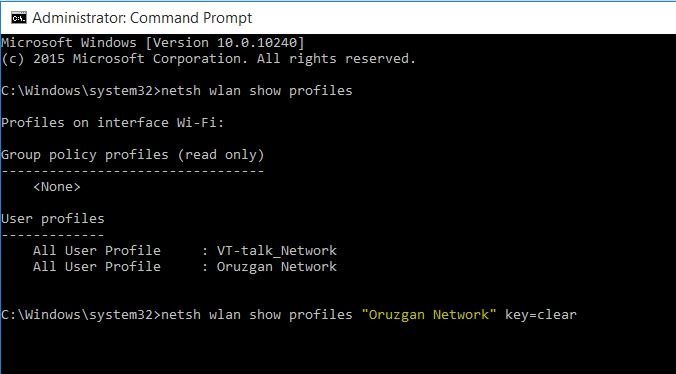Click the Group policy profiles (read only) heading
This screenshot has width=676, height=374.
pos(132,155)
